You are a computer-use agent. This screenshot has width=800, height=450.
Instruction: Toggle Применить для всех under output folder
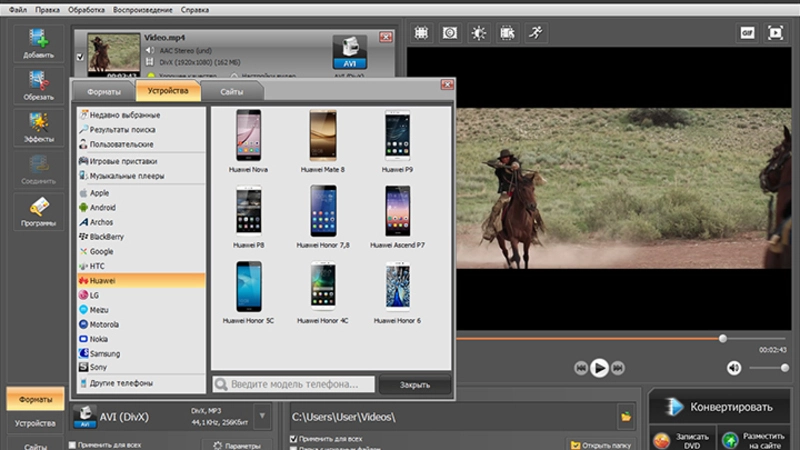coord(292,439)
